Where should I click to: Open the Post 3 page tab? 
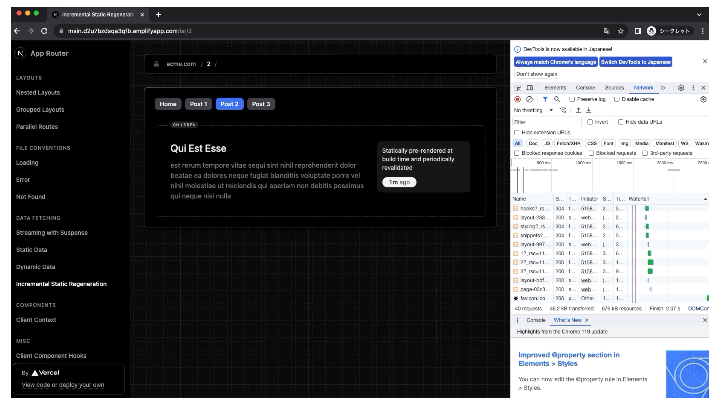click(x=261, y=104)
